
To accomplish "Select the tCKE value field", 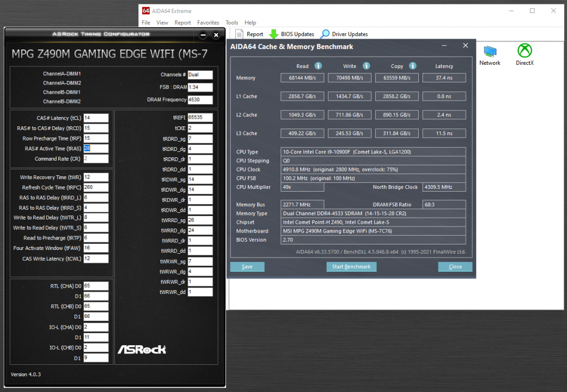I will coord(200,128).
